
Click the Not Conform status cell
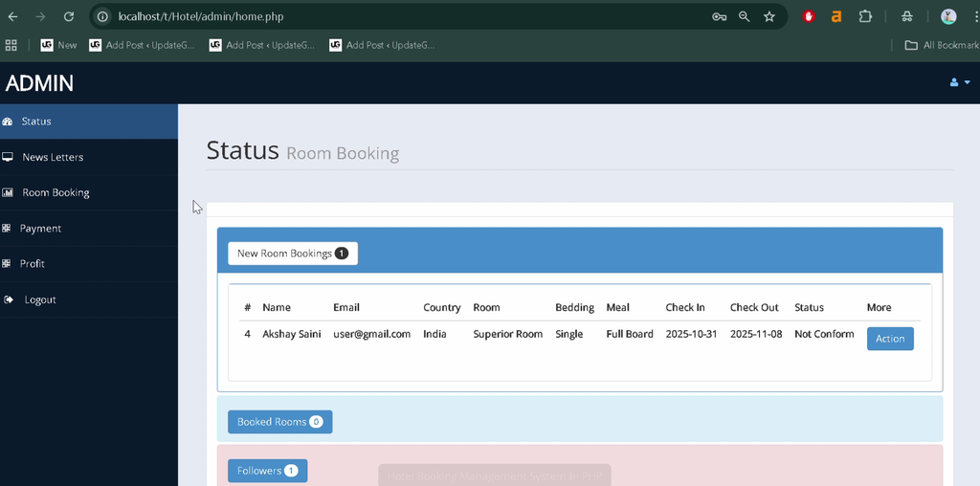(824, 334)
